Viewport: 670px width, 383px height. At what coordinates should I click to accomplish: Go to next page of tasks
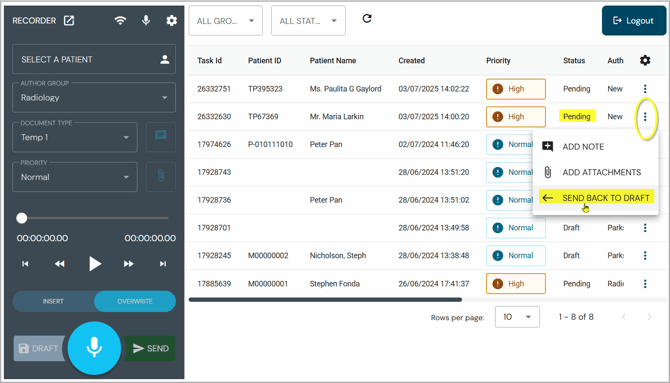pos(649,317)
